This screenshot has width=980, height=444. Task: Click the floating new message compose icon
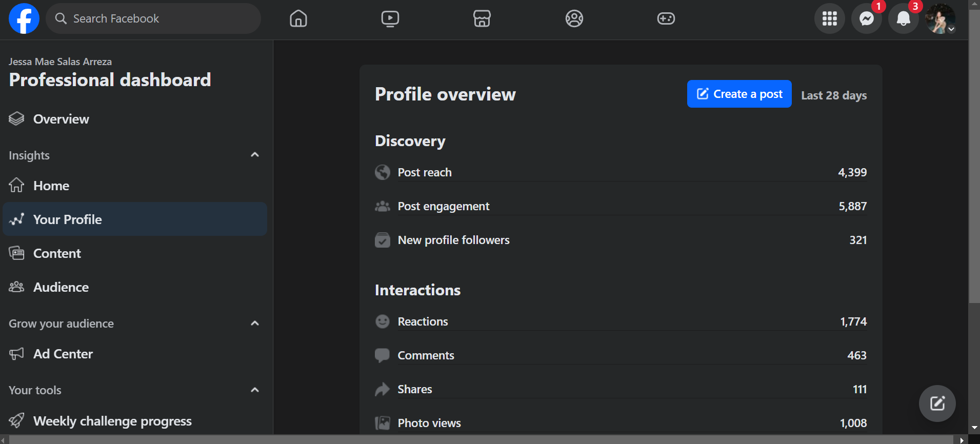937,403
